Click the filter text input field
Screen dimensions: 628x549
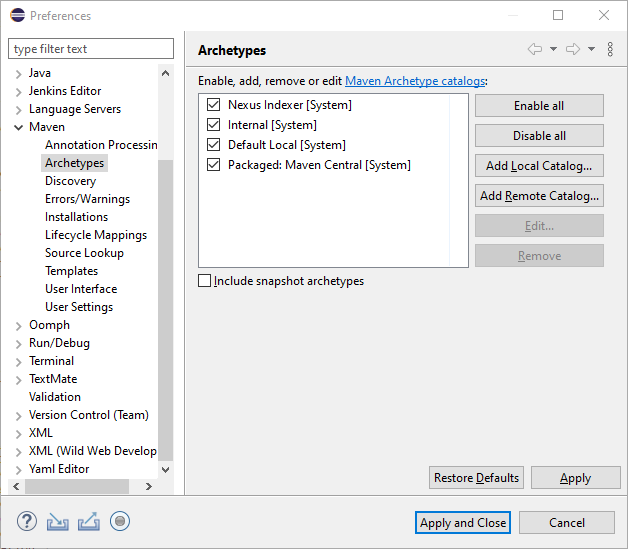pos(90,49)
